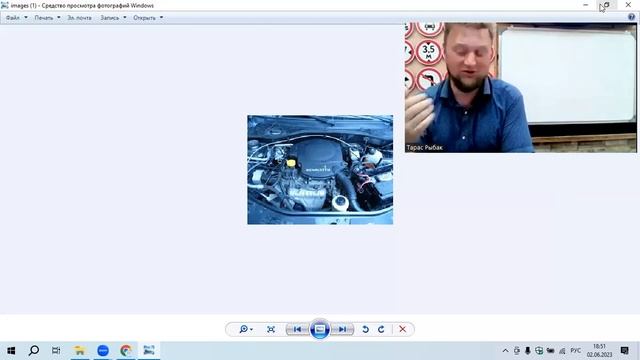Switch the РУС input language
The height and width of the screenshot is (360, 640).
point(576,351)
